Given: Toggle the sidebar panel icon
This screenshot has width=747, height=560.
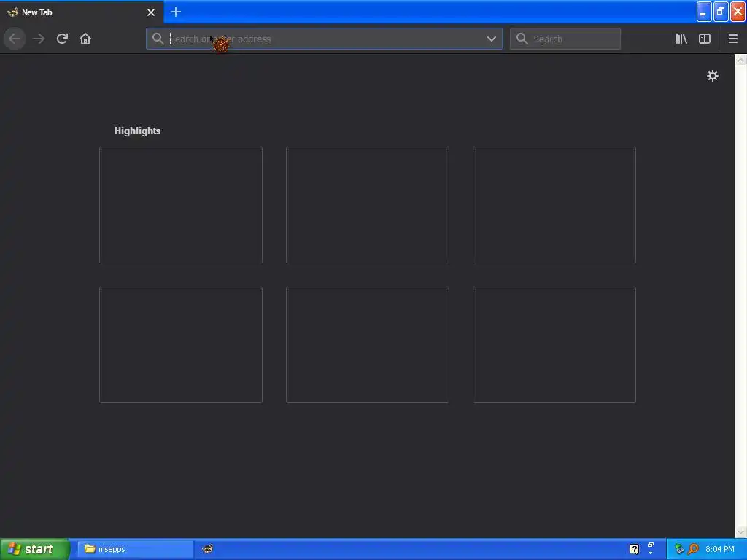Looking at the screenshot, I should coord(705,39).
